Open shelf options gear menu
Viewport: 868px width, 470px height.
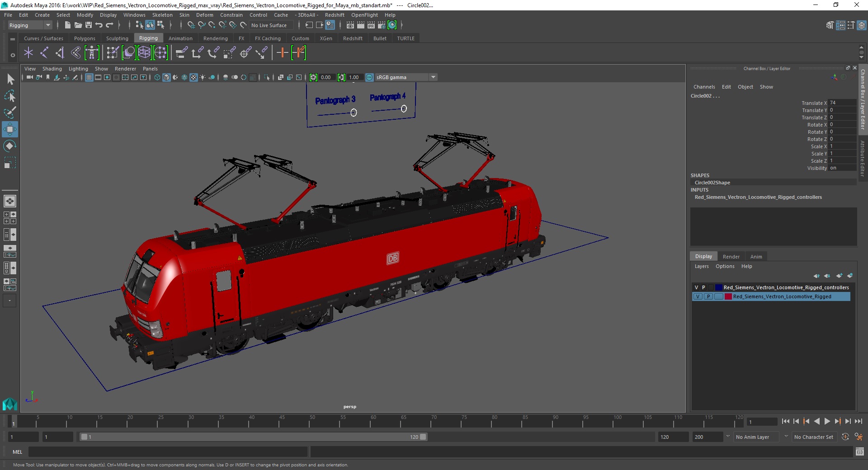click(x=13, y=55)
